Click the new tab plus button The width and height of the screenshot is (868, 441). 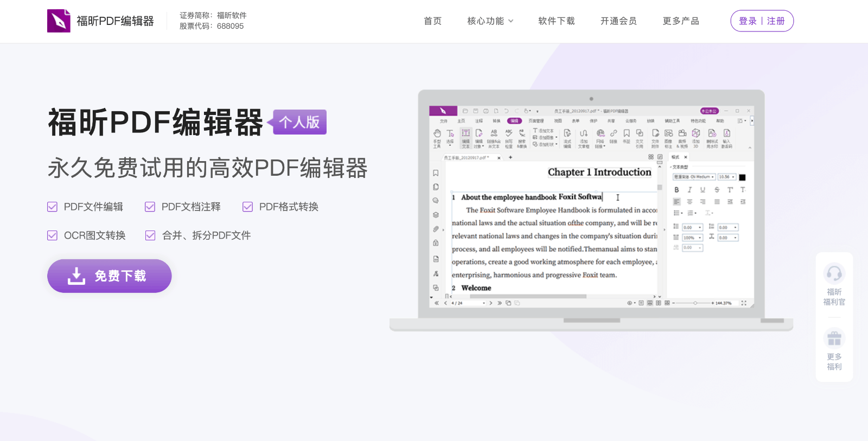pyautogui.click(x=510, y=157)
